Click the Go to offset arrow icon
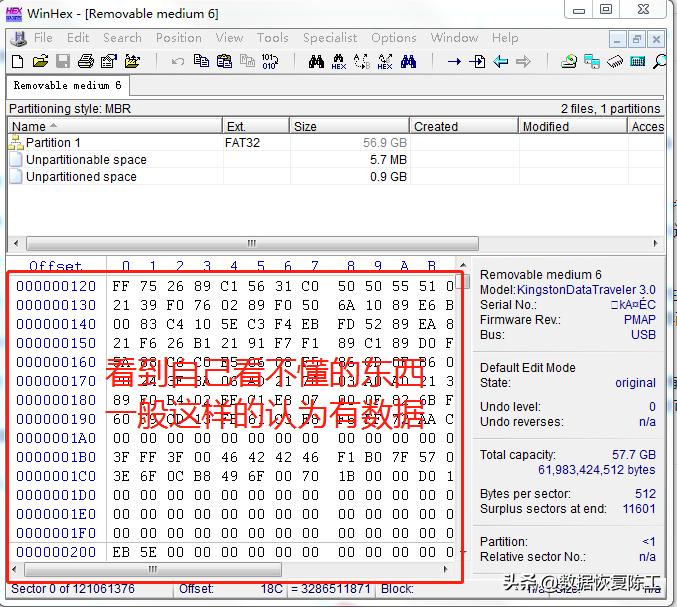The height and width of the screenshot is (607, 677). coord(454,62)
